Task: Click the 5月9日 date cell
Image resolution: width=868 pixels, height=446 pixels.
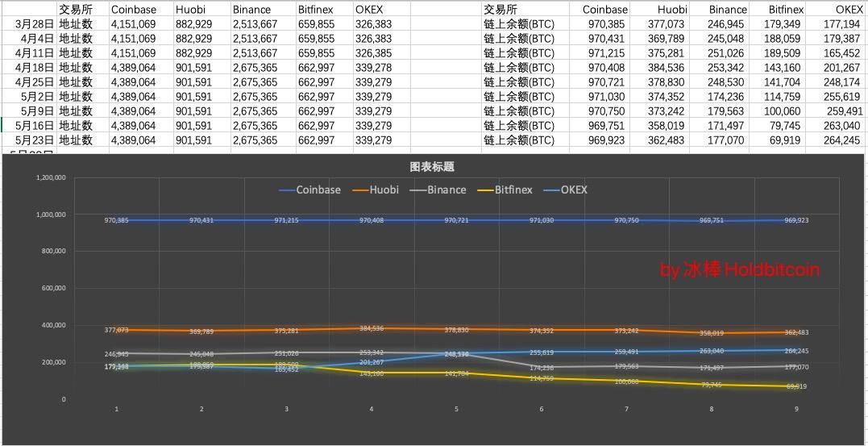Action: click(x=29, y=110)
